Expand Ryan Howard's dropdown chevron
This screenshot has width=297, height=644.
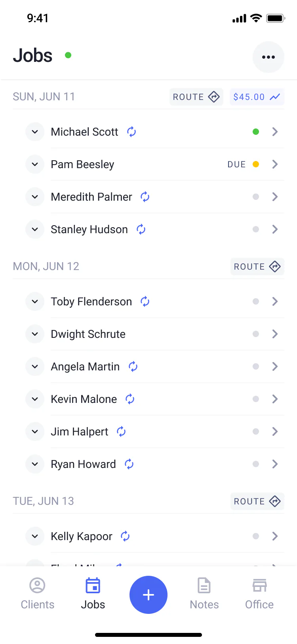click(x=35, y=464)
